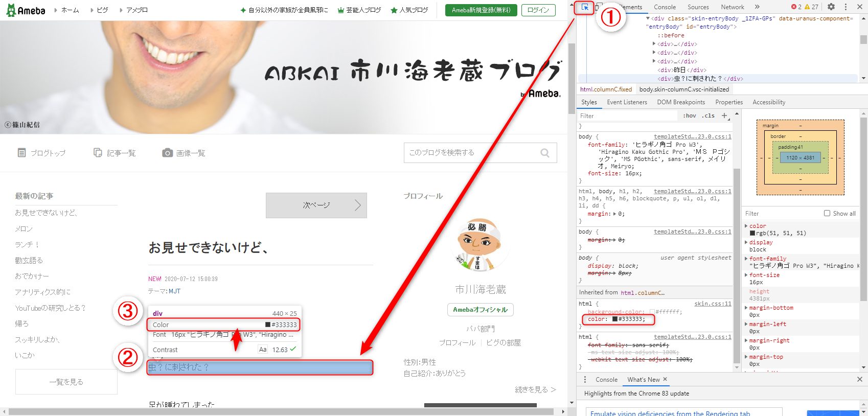Open the ピグの部屋 link
This screenshot has height=416, width=868.
click(x=504, y=343)
